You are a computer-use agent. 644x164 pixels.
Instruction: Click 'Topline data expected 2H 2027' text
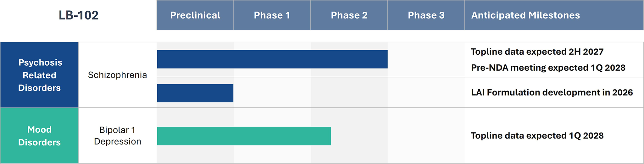(537, 52)
